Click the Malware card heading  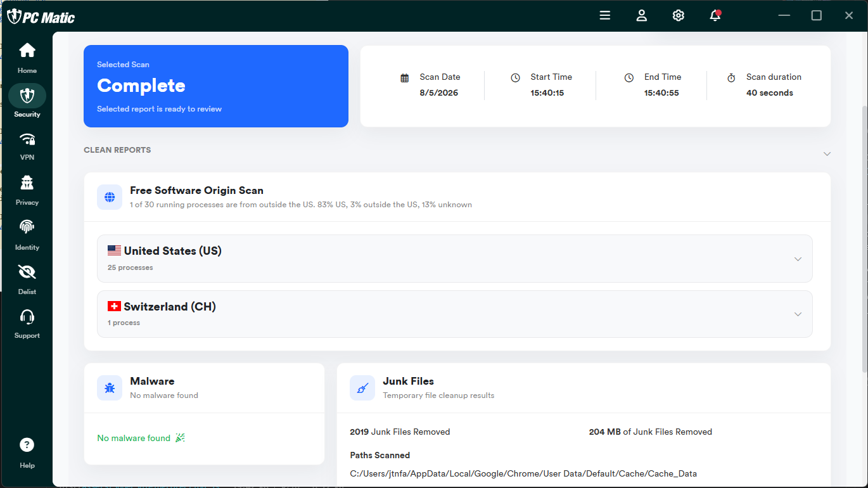coord(152,381)
